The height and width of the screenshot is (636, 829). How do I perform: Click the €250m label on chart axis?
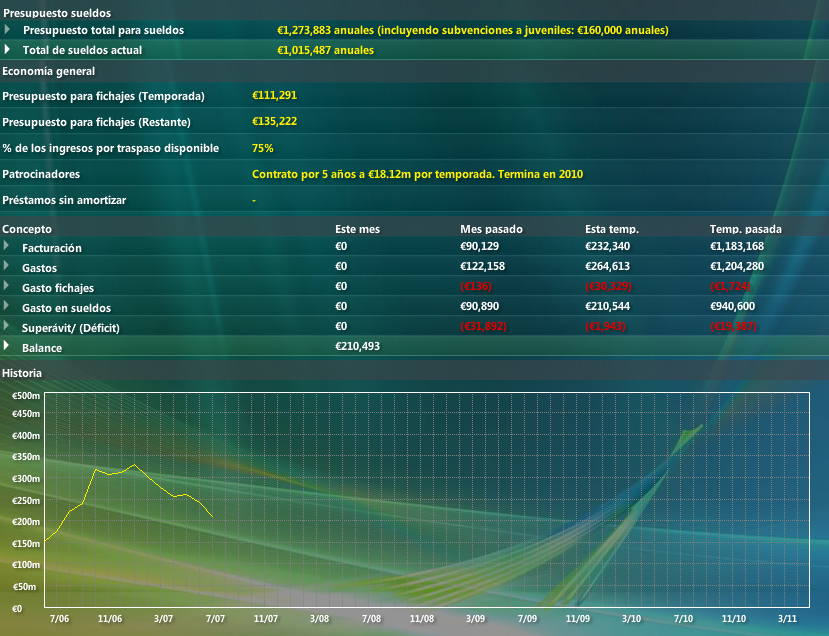click(x=26, y=500)
